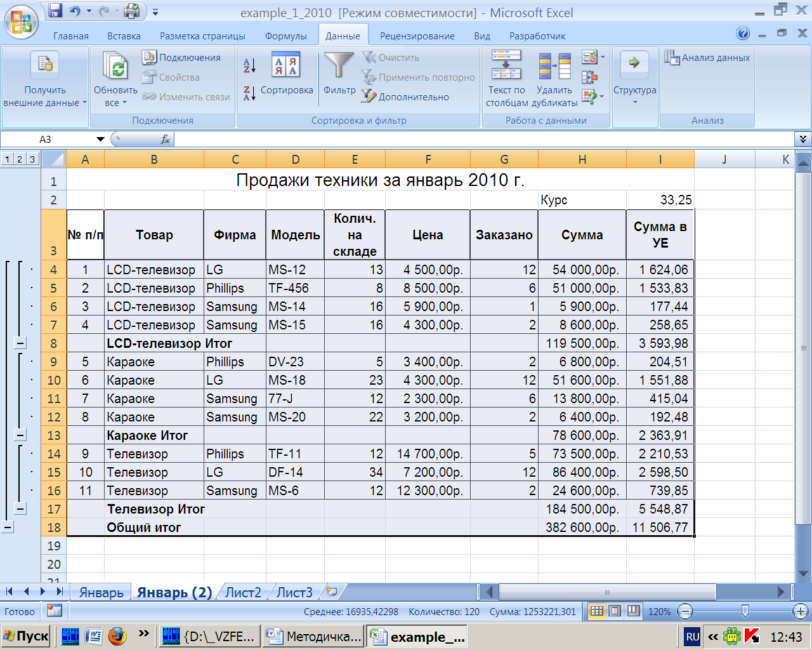
Task: Undo last action in quick access toolbar
Action: (x=75, y=11)
